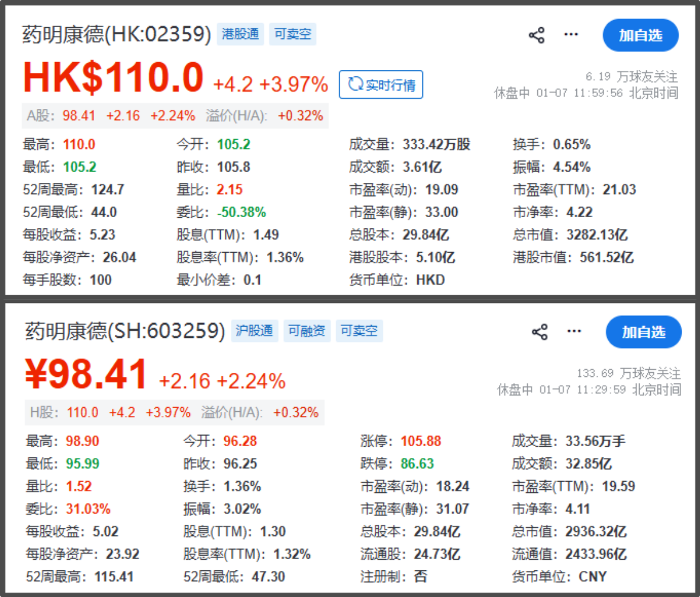
Task: Click 可融资 tag on SH stock
Action: [x=307, y=331]
